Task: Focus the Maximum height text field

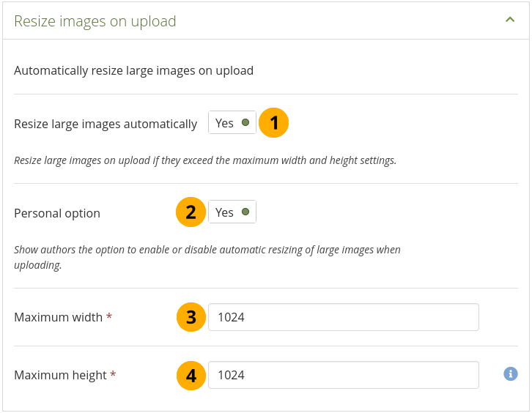Action: [x=343, y=375]
